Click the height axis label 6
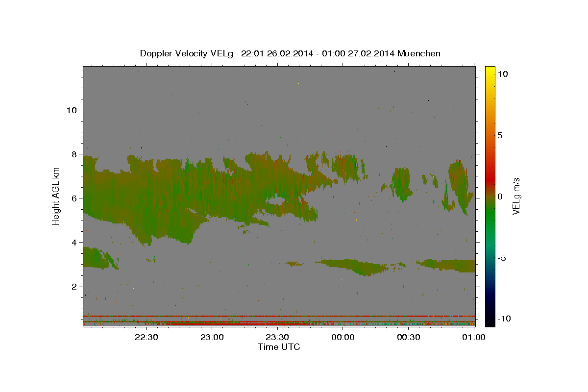Viewport: 588px width, 392px height. click(x=73, y=198)
